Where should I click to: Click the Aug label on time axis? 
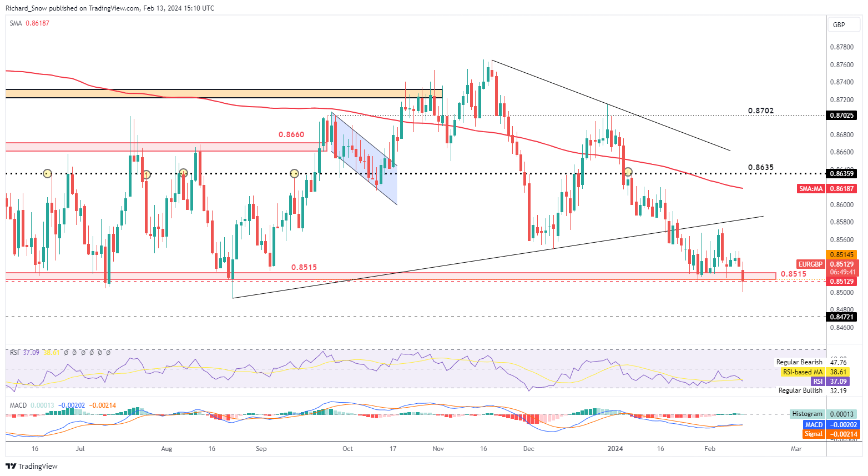click(166, 448)
